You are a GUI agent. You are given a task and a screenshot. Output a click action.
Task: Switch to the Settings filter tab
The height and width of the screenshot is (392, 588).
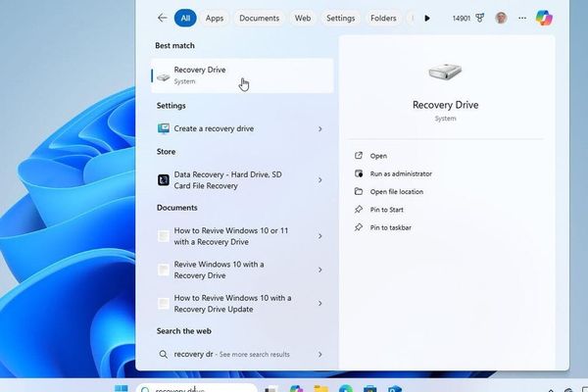coord(340,18)
